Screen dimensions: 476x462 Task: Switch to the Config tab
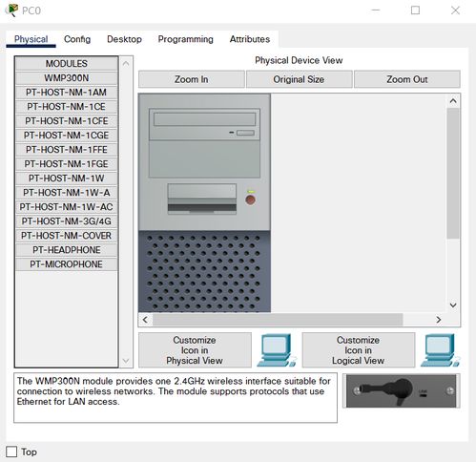click(77, 39)
